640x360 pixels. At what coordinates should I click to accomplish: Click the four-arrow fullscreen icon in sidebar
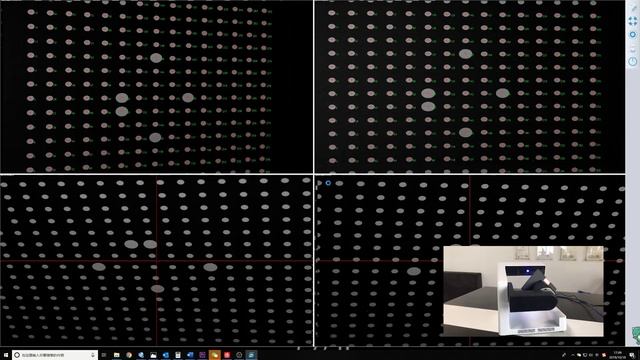click(633, 21)
